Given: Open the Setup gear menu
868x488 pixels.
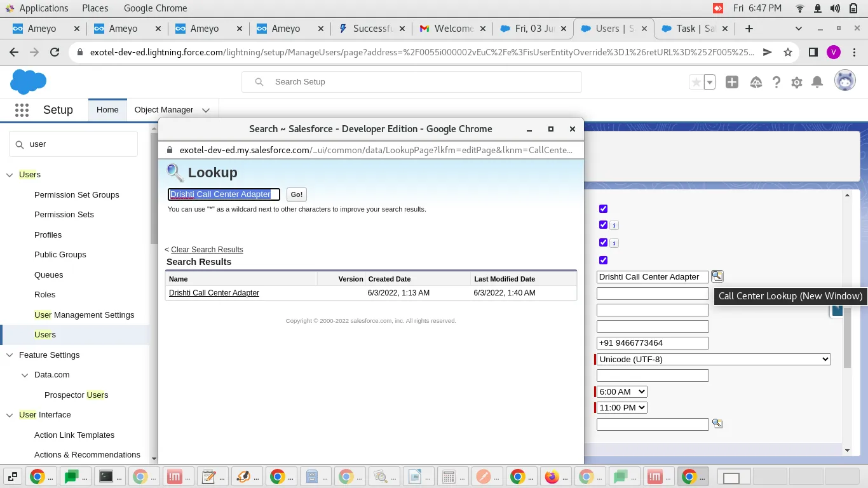Looking at the screenshot, I should pyautogui.click(x=797, y=82).
